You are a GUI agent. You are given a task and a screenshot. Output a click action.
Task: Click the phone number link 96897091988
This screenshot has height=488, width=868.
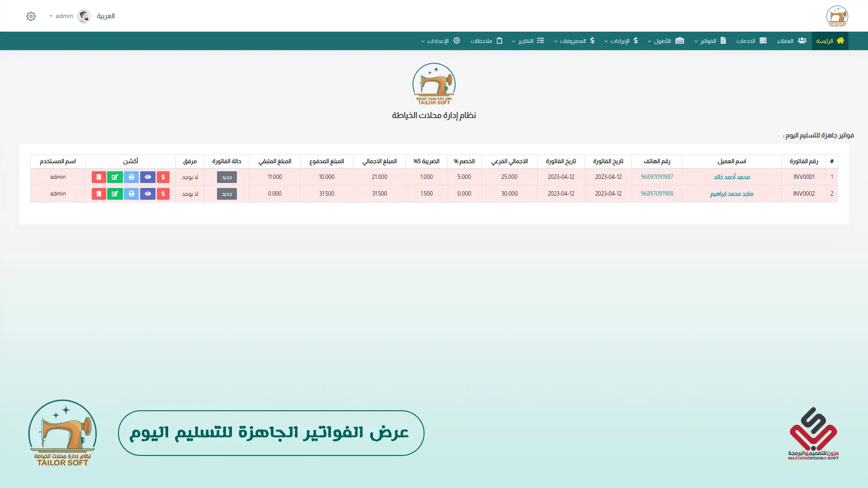point(656,194)
